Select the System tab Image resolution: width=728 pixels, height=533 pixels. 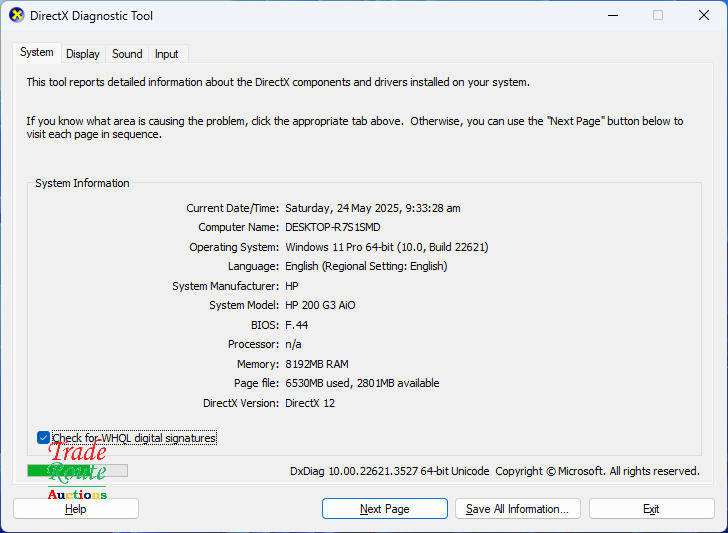coord(37,52)
